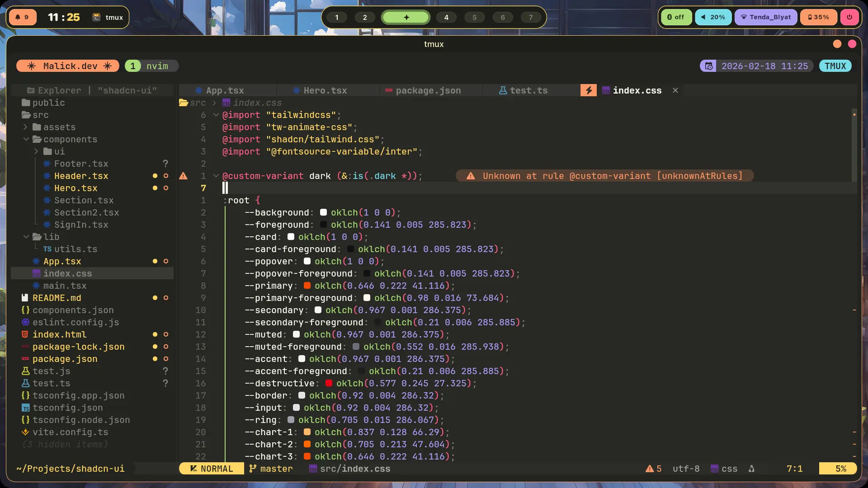Open the Tenda_Blyat Wi-Fi indicator
The image size is (868, 488).
pyautogui.click(x=765, y=17)
